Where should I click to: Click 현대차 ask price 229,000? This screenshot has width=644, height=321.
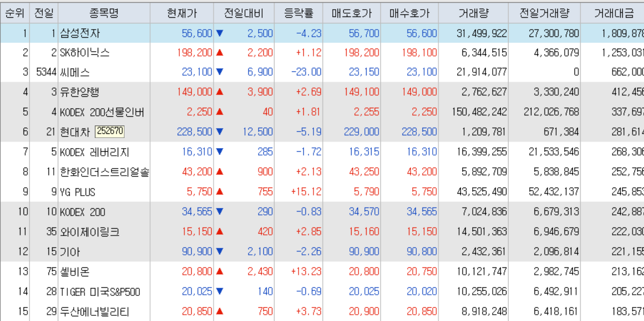pos(361,132)
